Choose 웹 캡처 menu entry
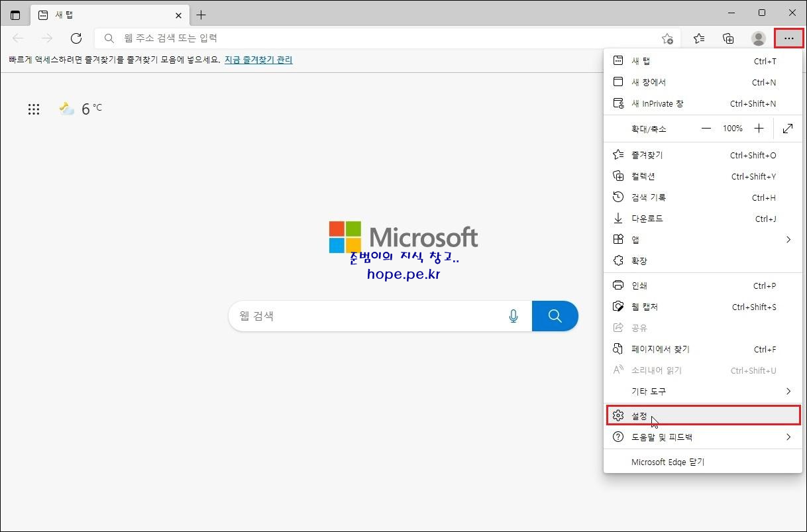 pos(702,307)
